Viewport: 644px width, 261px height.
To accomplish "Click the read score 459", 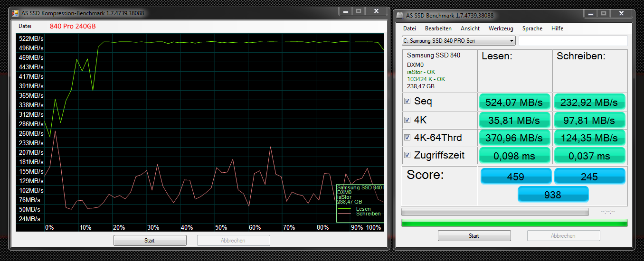I will pos(516,177).
